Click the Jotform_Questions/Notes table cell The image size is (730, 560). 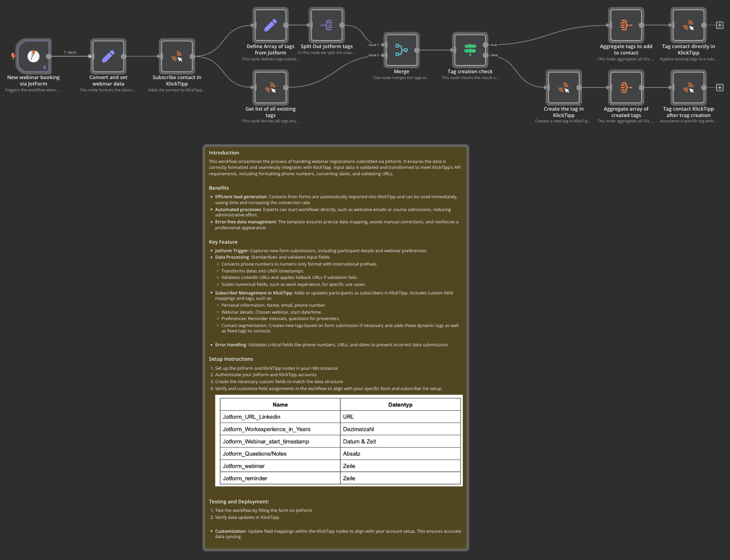click(x=280, y=454)
